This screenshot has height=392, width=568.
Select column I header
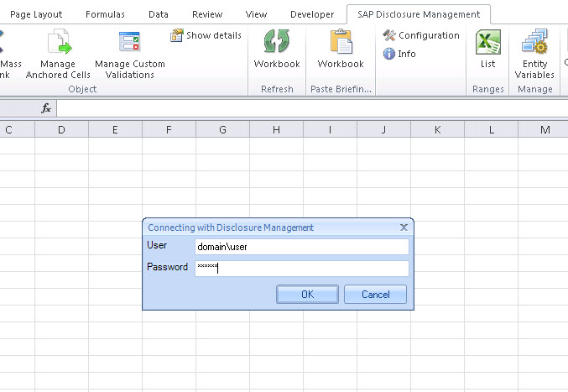(x=330, y=130)
